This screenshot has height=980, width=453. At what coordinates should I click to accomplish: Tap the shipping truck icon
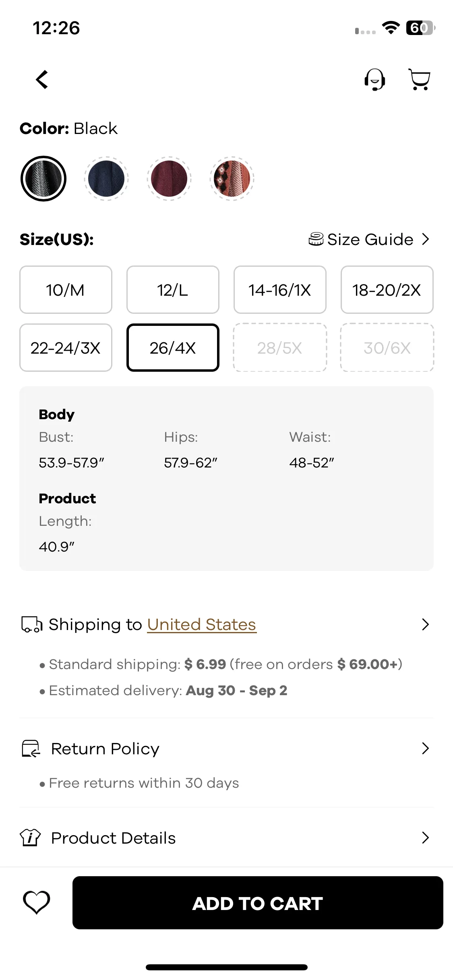pyautogui.click(x=31, y=624)
